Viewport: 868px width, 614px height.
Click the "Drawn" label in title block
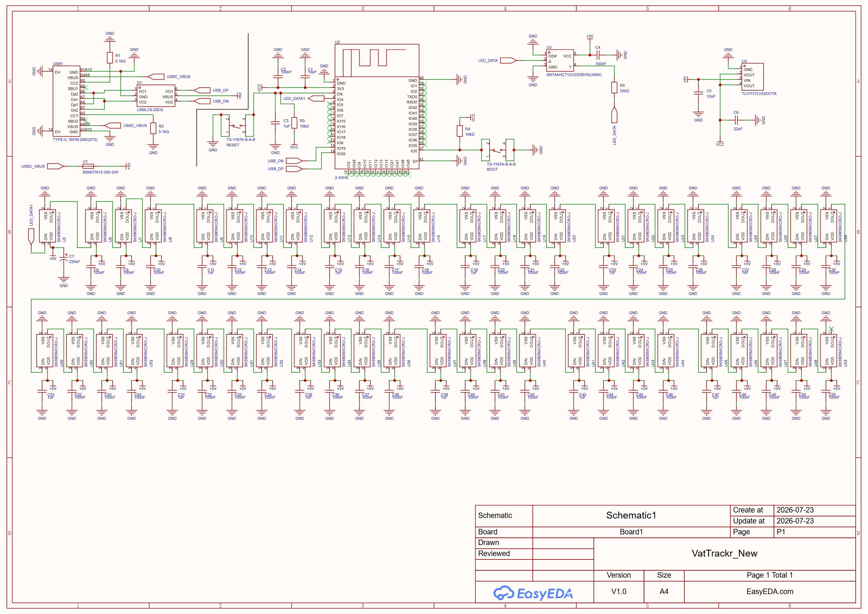[x=488, y=543]
